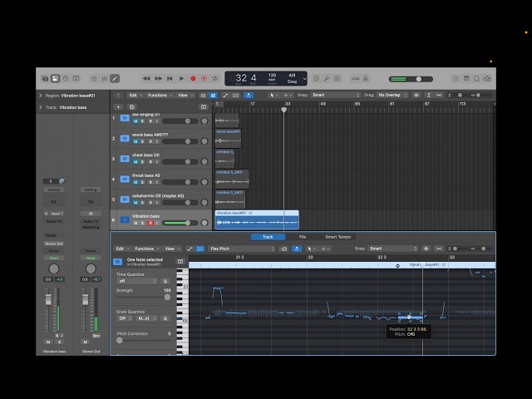Click the Scale Quantize Q button
Image resolution: width=532 pixels, height=399 pixels.
[x=165, y=318]
